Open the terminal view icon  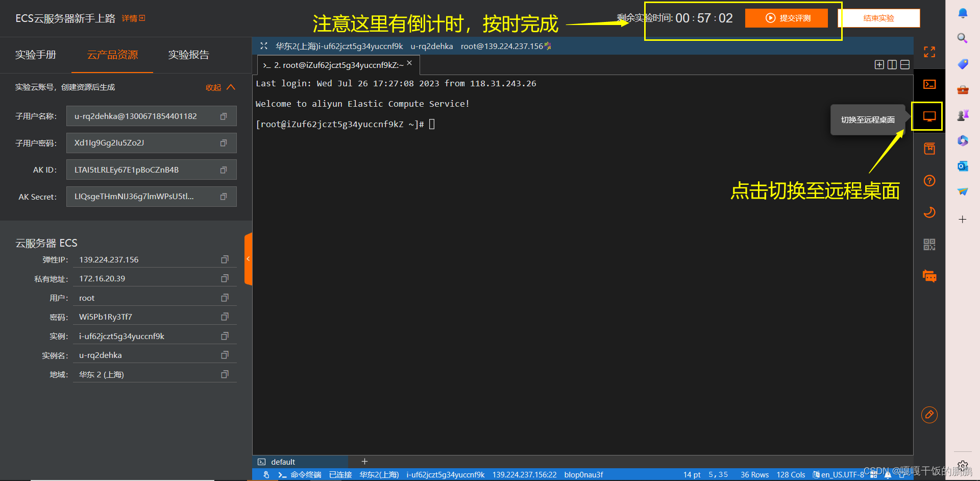pos(929,84)
